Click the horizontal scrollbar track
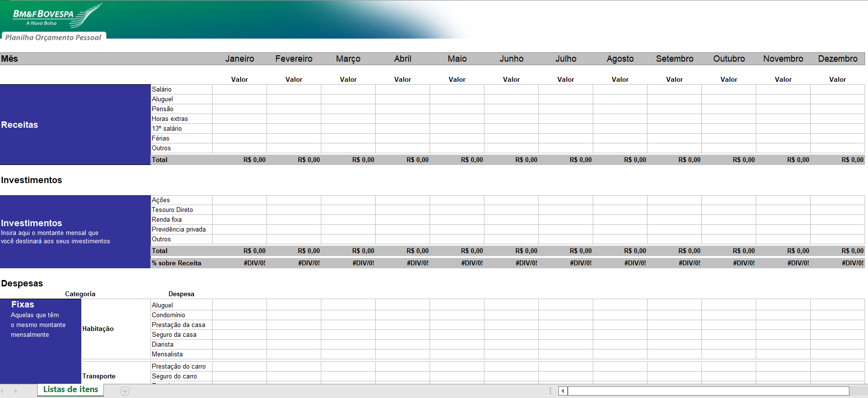868x398 pixels. coord(708,391)
